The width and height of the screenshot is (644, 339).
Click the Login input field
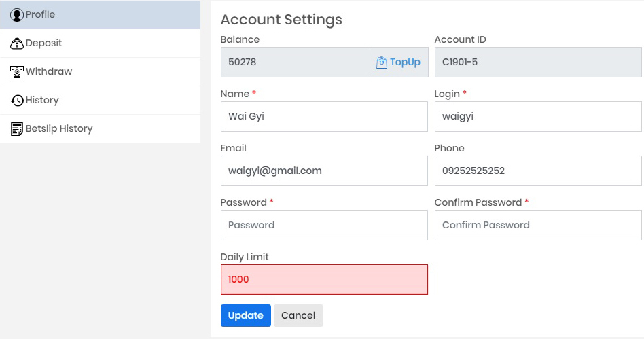point(538,117)
